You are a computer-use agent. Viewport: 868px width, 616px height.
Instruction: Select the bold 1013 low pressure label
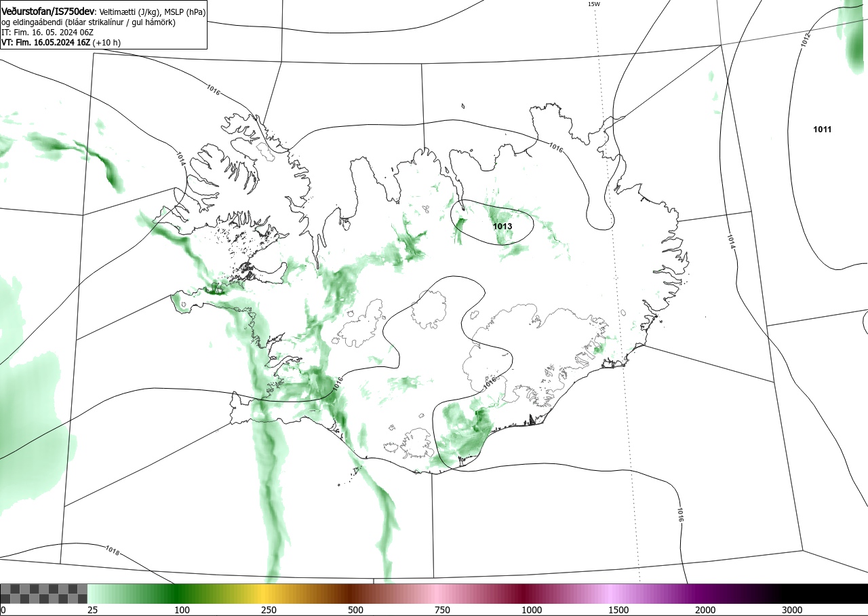coord(502,226)
